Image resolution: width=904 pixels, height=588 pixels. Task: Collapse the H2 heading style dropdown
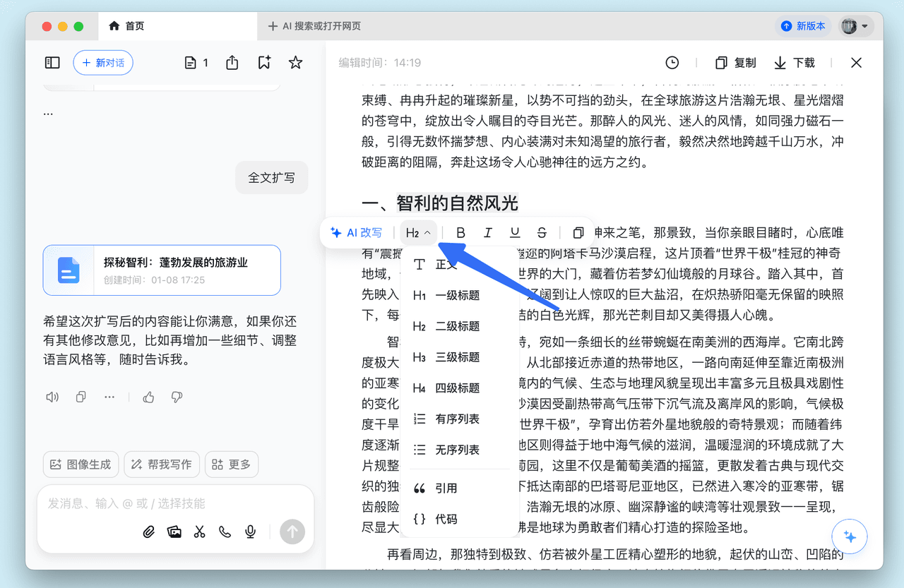point(418,233)
